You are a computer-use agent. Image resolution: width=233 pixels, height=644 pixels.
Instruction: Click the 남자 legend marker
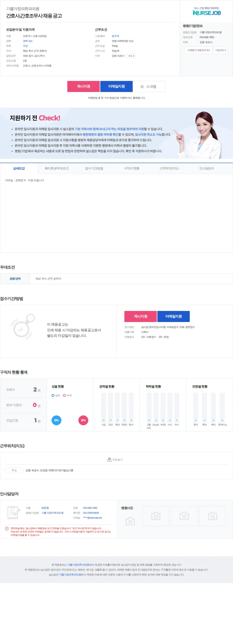coord(53,395)
